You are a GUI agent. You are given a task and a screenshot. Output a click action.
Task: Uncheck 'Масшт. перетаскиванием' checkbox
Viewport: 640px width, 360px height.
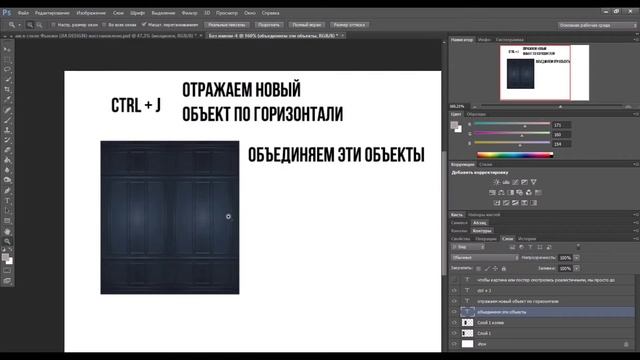(144, 25)
